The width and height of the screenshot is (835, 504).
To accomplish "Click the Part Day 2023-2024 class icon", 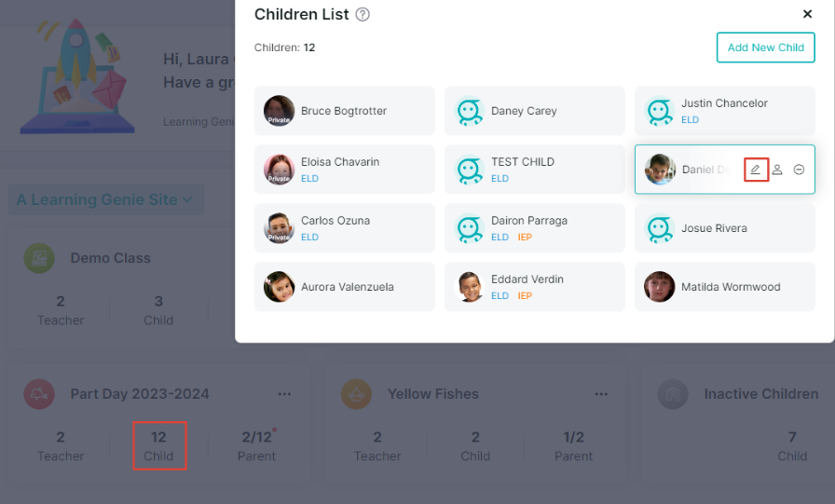I will [x=39, y=394].
